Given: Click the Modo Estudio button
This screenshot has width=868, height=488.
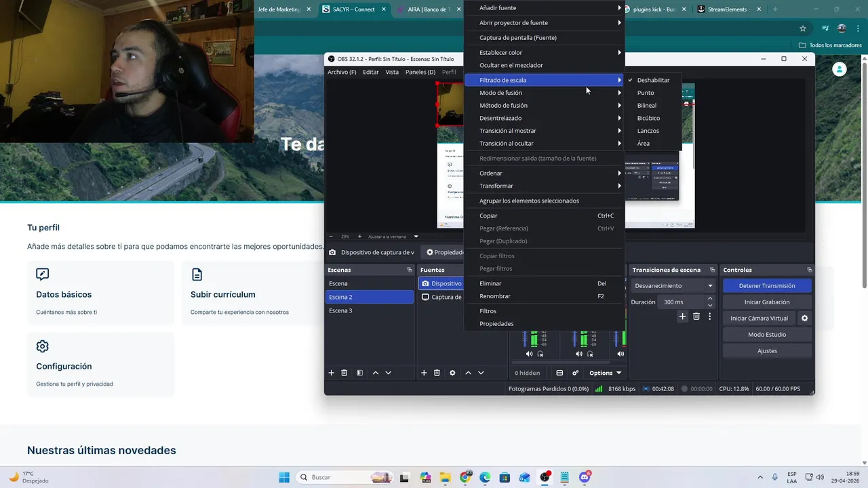Looking at the screenshot, I should pos(767,334).
